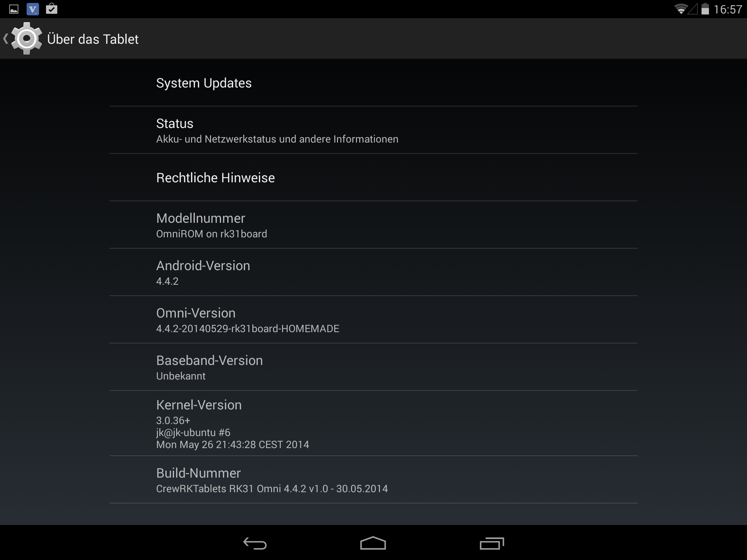Tap the Kernel-Version entry
The image size is (747, 560).
tap(373, 423)
